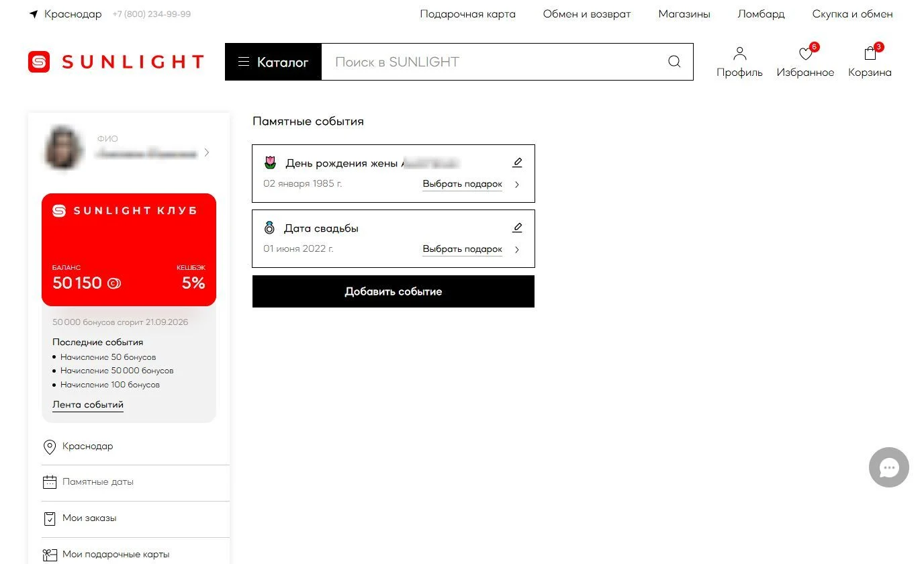The width and height of the screenshot is (924, 564).
Task: Click the ring icon on wedding date event
Action: coord(269,228)
